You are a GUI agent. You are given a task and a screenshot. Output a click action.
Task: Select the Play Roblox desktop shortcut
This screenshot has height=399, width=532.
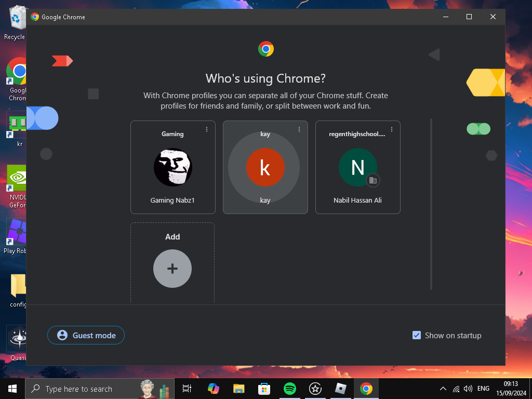(x=16, y=236)
